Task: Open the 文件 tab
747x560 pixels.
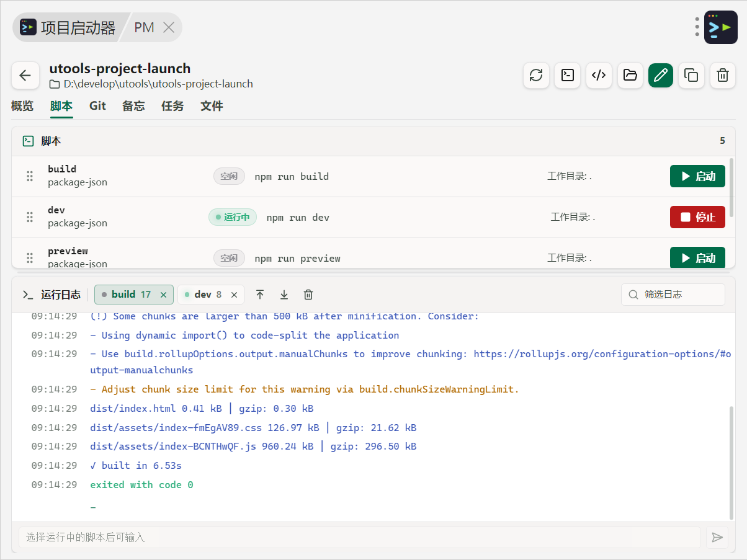Action: tap(212, 106)
